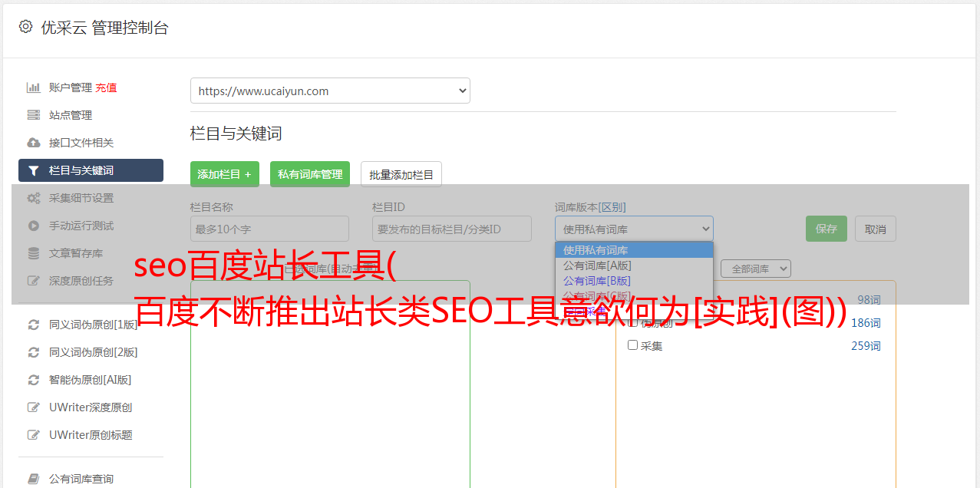Click the gear icon beside 优采云 管理控制台
This screenshot has height=488, width=980.
[x=25, y=27]
